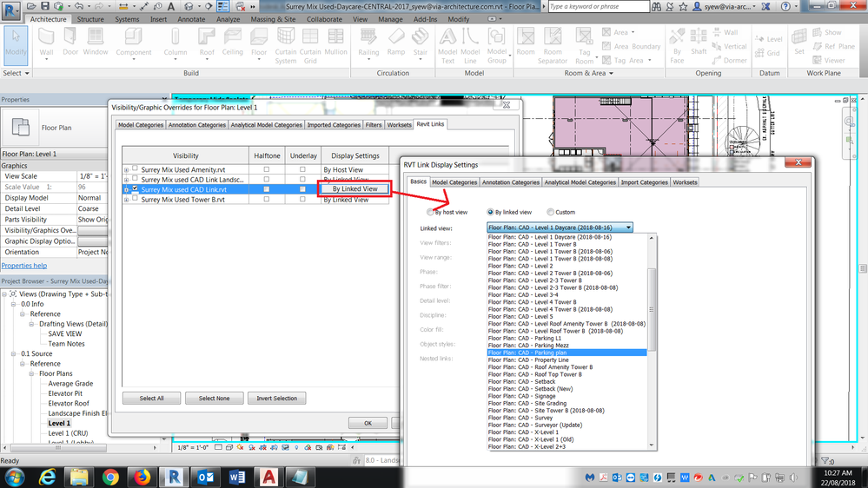
Task: Collapse the 0.1 Source node in Project Browser
Action: point(13,354)
